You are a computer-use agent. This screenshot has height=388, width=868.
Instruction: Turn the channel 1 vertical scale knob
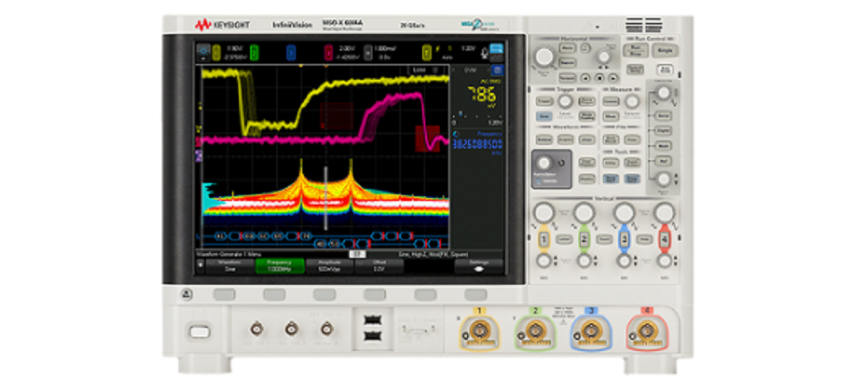(x=544, y=213)
